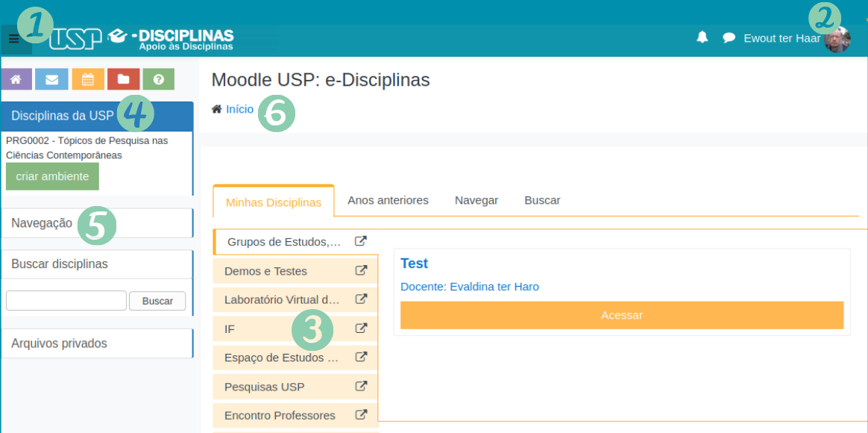Open Espaço de Estudos external link icon
The height and width of the screenshot is (433, 868).
click(x=361, y=357)
